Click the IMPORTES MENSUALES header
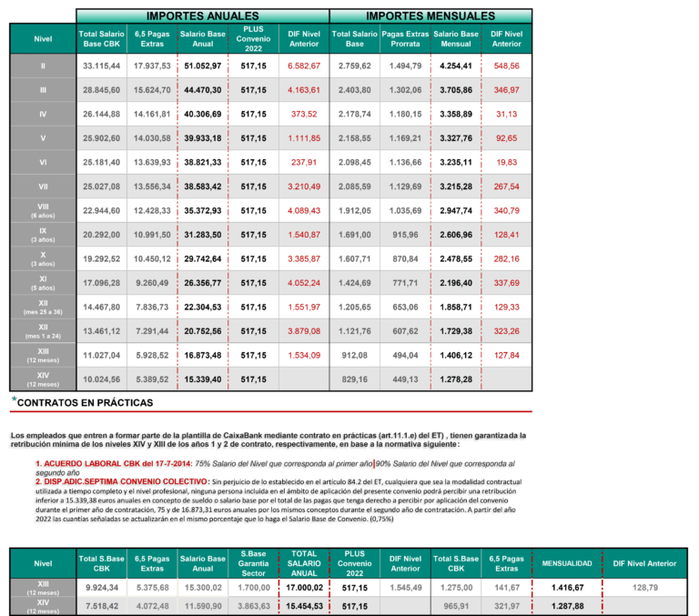This screenshot has width=699, height=616. click(431, 16)
